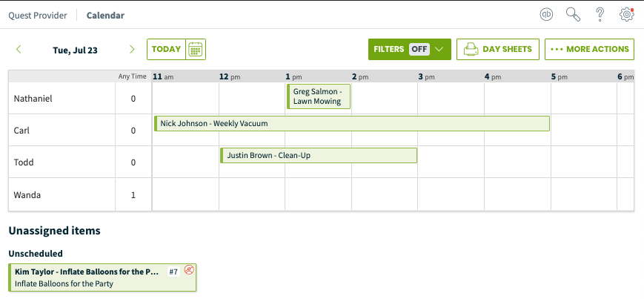Expand the Filters dropdown chevron
644x299 pixels.
(x=439, y=50)
